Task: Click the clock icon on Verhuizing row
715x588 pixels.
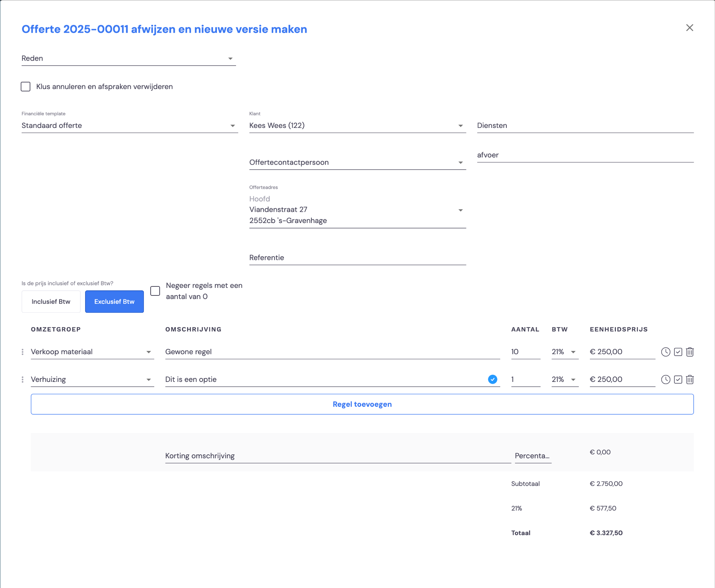Action: [x=666, y=379]
